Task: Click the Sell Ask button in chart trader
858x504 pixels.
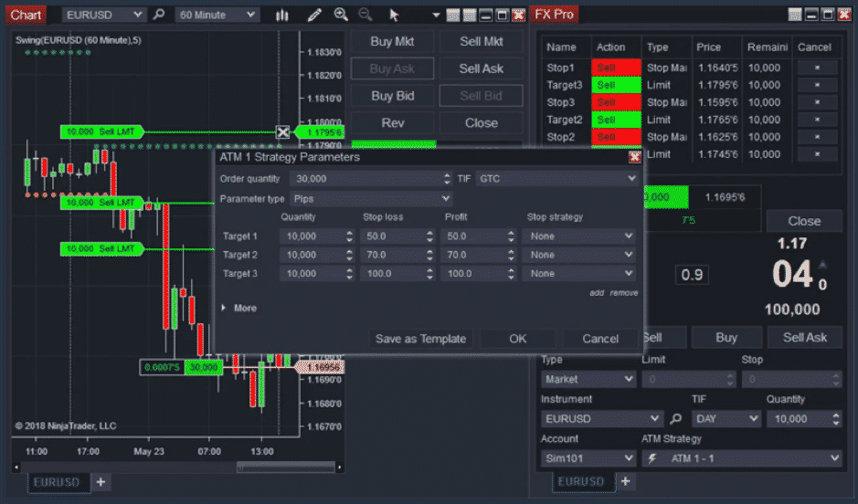Action: (x=481, y=68)
